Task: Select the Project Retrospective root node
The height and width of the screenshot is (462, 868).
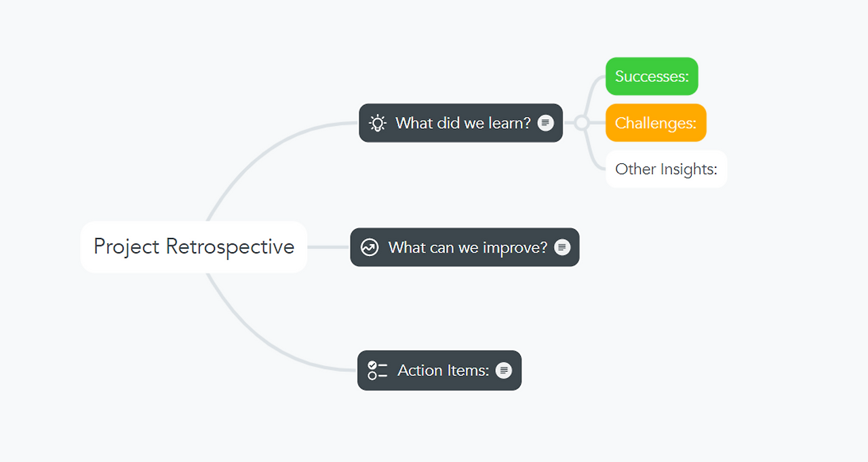Action: click(x=194, y=247)
